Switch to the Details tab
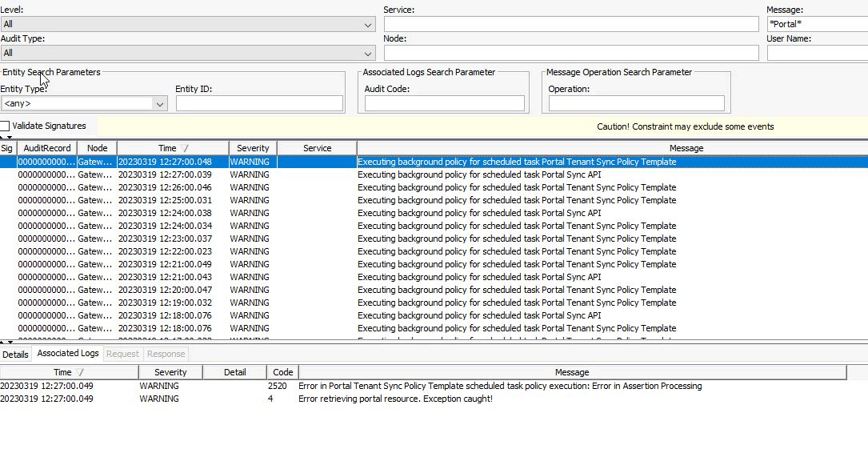This screenshot has height=461, width=868. (15, 354)
